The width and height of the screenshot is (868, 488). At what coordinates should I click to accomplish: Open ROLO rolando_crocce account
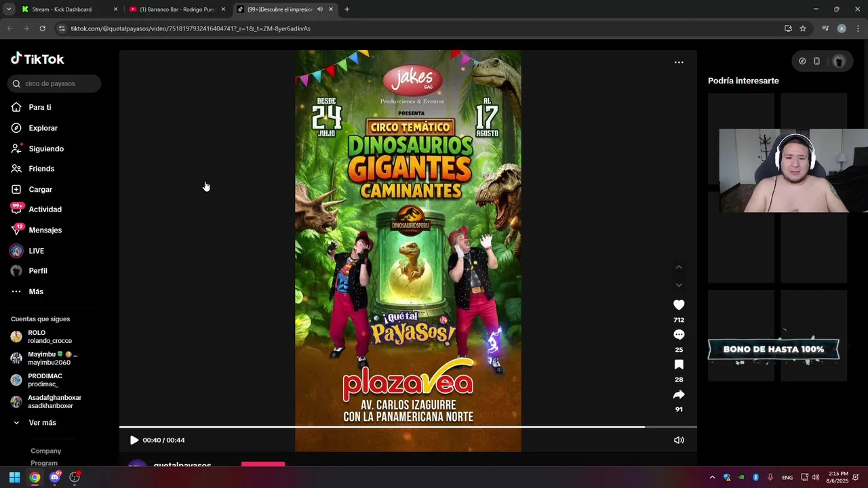pos(41,337)
